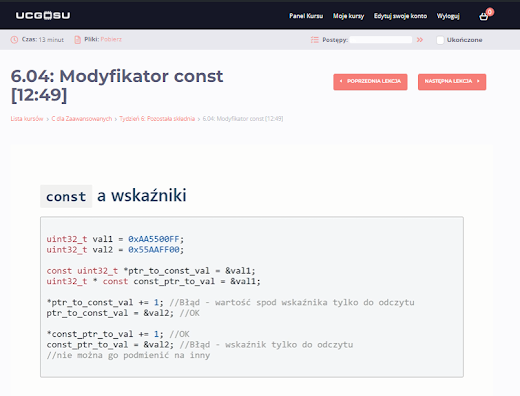Click comment '//nie można go podmienić na inny'

[x=128, y=355]
